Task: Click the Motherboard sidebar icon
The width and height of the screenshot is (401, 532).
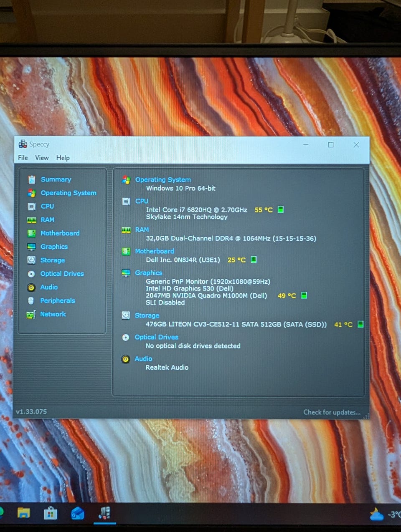Action: click(x=32, y=233)
